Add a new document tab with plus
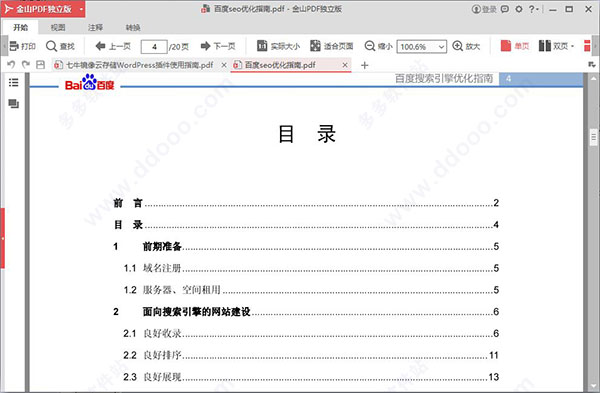The image size is (600, 393). (x=364, y=65)
